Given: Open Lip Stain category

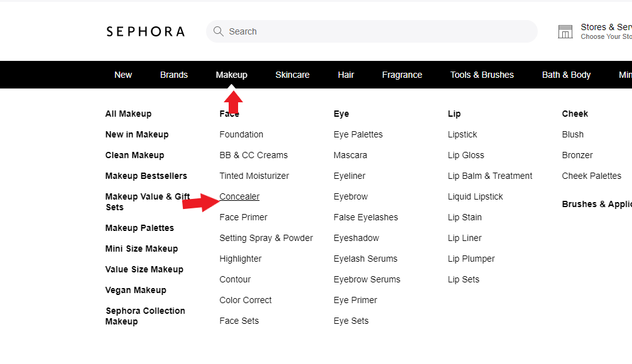Looking at the screenshot, I should (464, 217).
